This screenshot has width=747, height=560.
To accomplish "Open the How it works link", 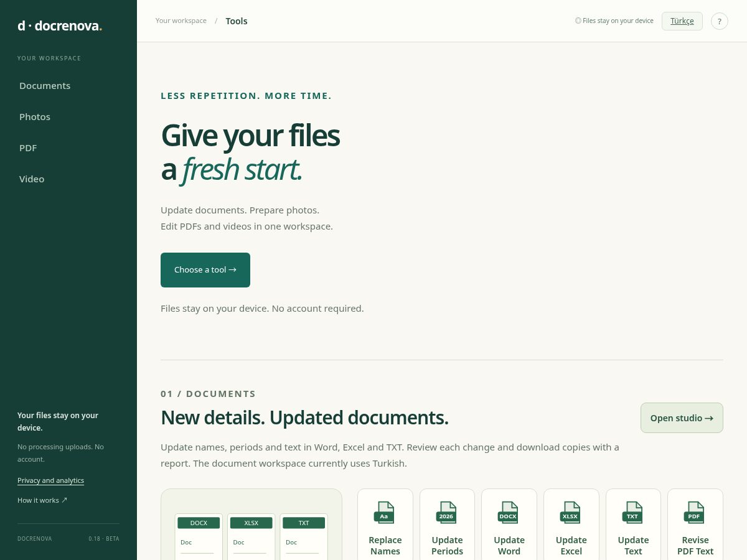I will (42, 500).
